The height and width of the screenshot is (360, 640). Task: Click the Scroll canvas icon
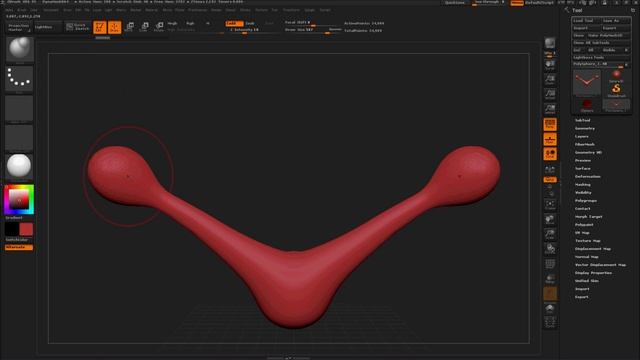coord(550,64)
